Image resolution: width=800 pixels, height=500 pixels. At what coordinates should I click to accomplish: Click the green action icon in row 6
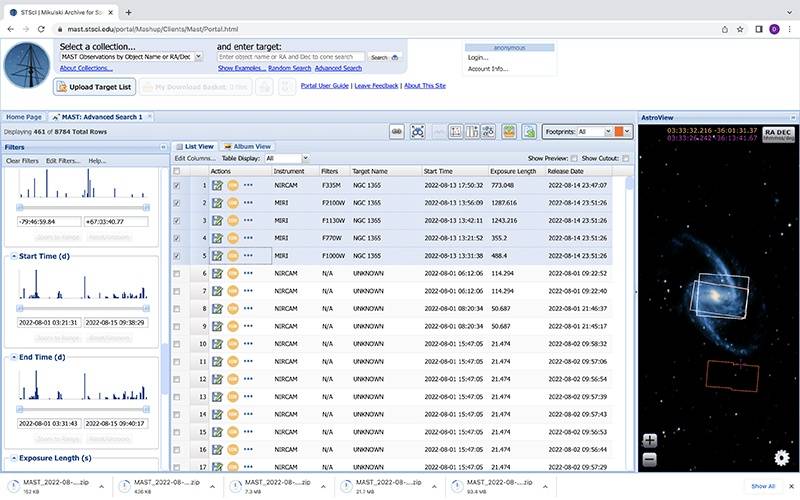coord(217,273)
